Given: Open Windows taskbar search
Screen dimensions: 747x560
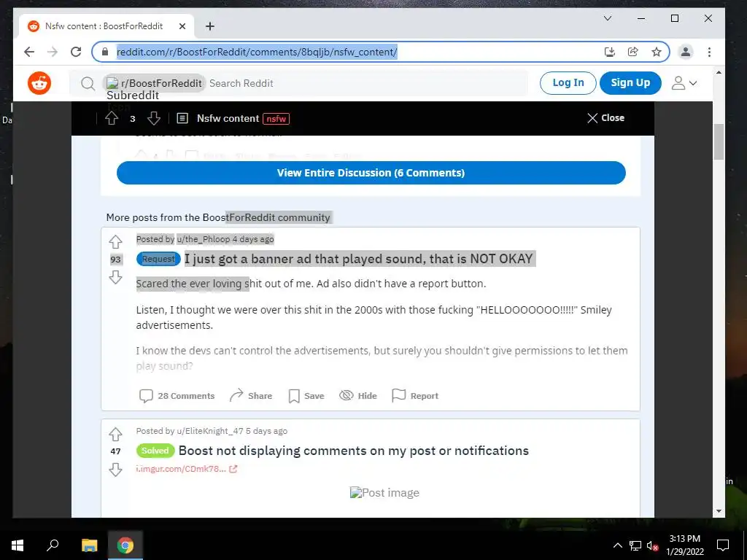Looking at the screenshot, I should coord(53,545).
